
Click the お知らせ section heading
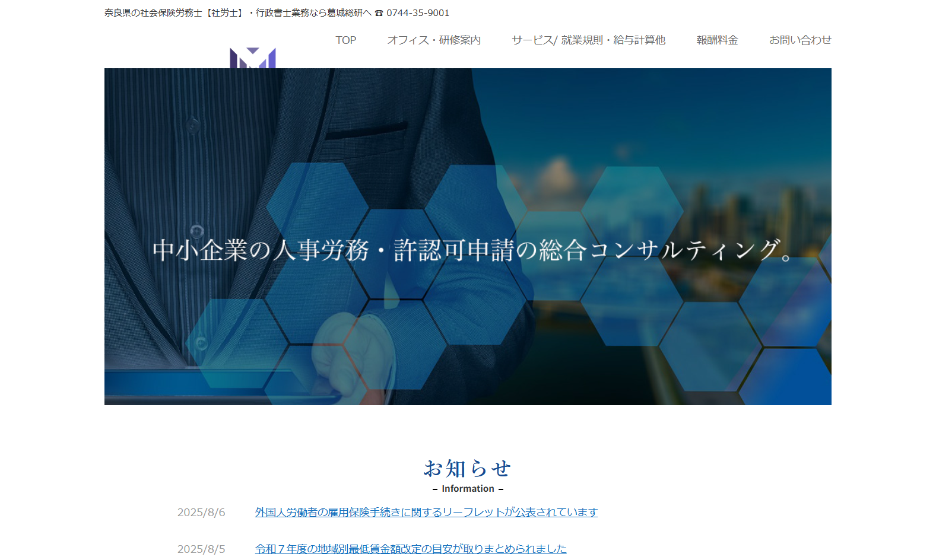point(468,469)
